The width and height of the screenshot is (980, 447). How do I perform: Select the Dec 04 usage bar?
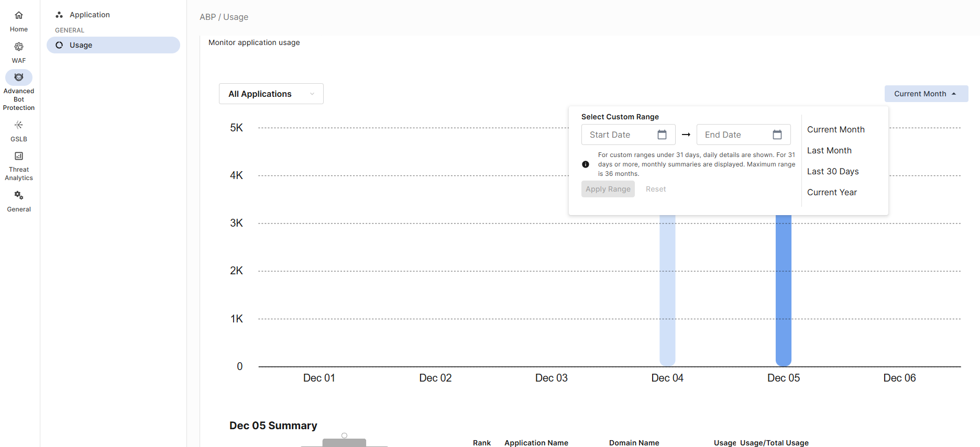(x=667, y=290)
